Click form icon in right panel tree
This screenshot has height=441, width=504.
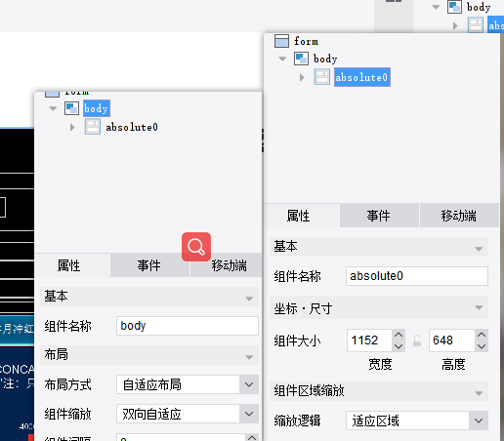281,41
